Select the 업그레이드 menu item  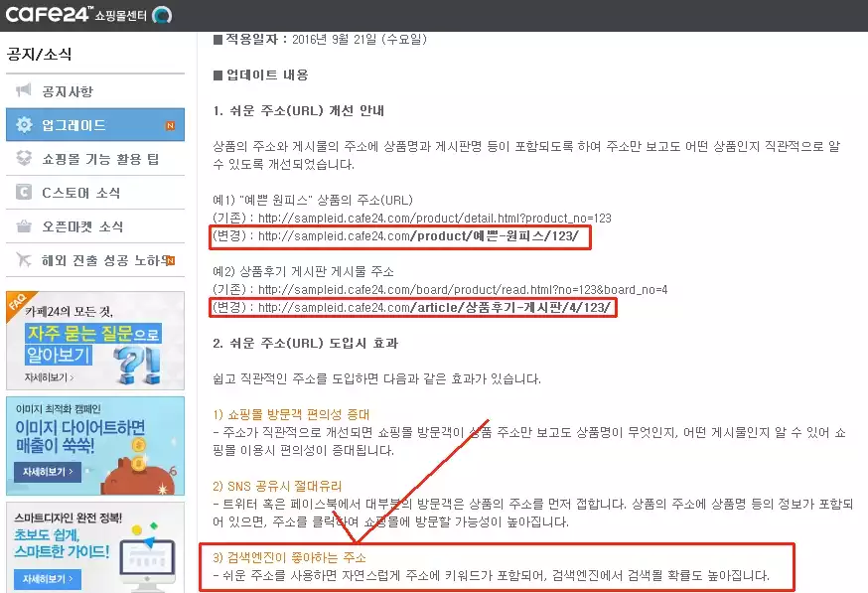pyautogui.click(x=95, y=124)
